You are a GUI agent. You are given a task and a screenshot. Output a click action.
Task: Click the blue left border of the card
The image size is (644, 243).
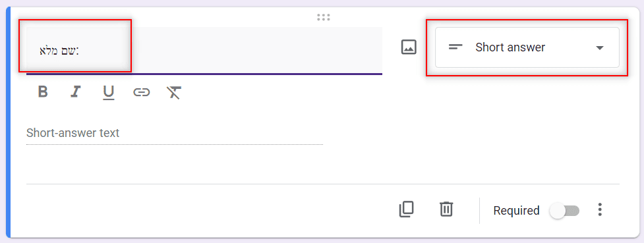[x=8, y=122]
